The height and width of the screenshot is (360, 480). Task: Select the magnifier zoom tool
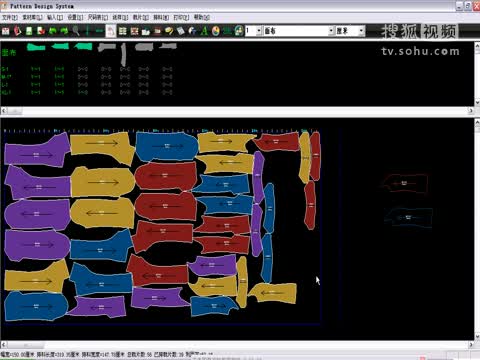(x=76, y=31)
